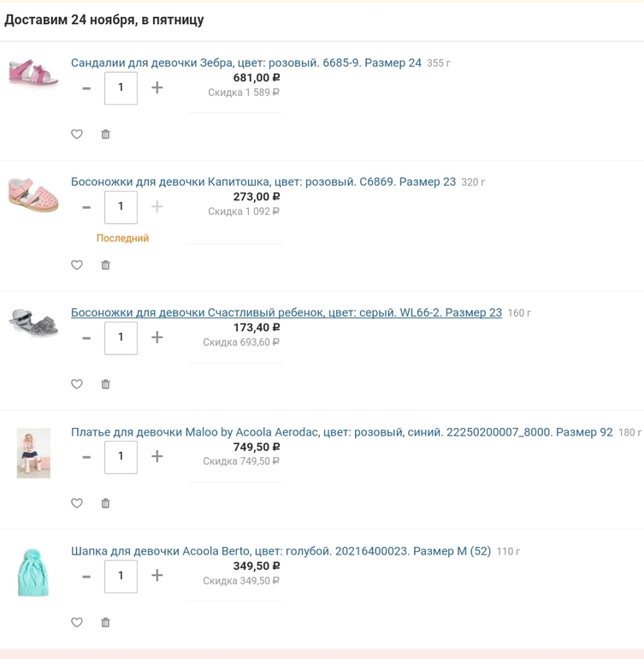Open Шапка для девочки Acoola Berto link
Image resolution: width=644 pixels, height=659 pixels.
(281, 551)
